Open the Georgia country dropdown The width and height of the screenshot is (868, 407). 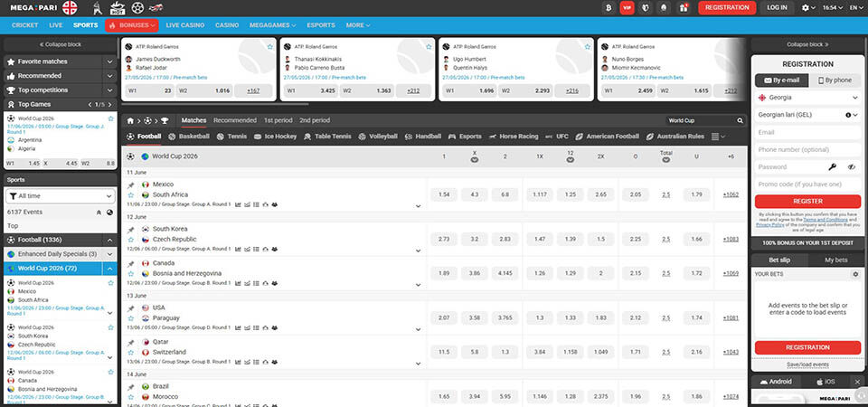(807, 98)
